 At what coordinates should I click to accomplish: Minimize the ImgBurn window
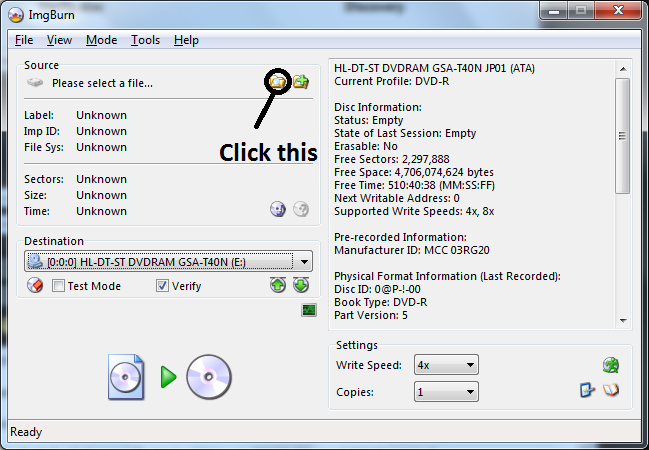(x=554, y=11)
